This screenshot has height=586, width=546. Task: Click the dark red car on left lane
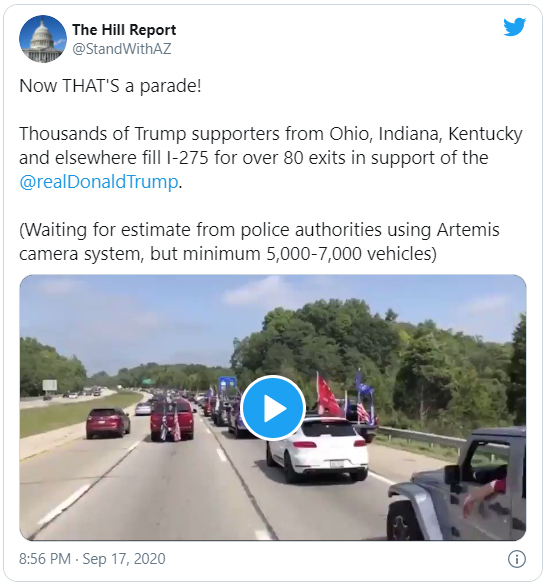coord(108,423)
